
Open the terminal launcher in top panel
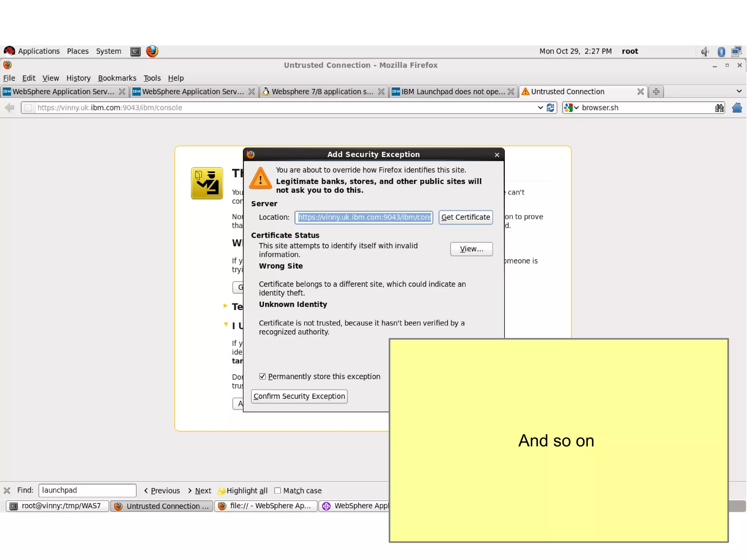coord(135,51)
